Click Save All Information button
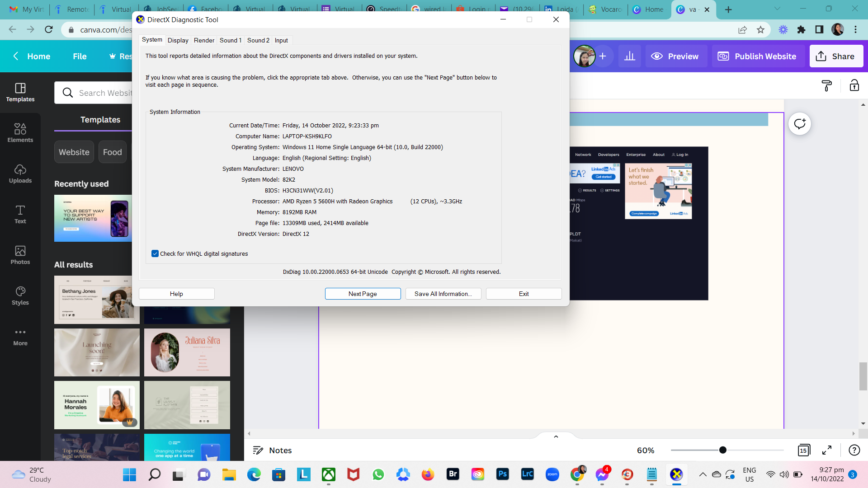 pyautogui.click(x=443, y=294)
